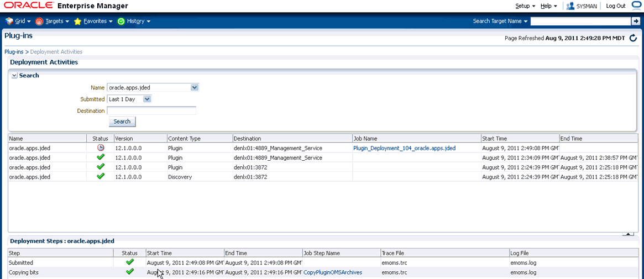
Task: Click the success checkmark for Copying bits step
Action: coord(130,271)
